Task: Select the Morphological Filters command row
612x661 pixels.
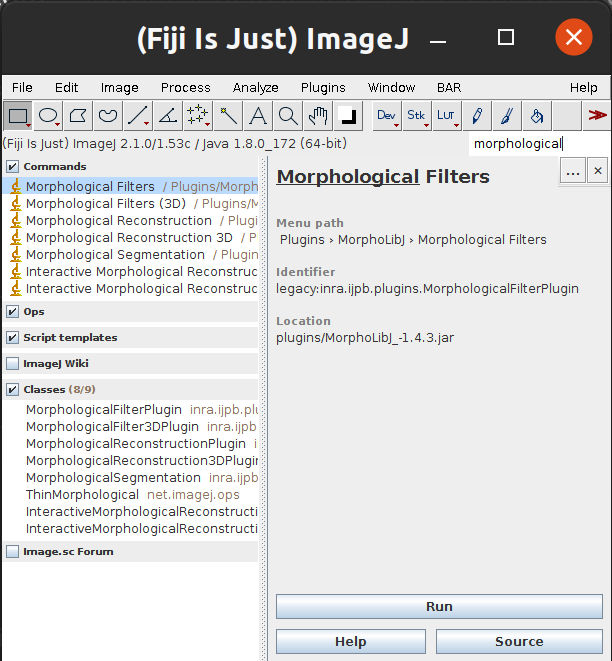Action: (x=131, y=186)
